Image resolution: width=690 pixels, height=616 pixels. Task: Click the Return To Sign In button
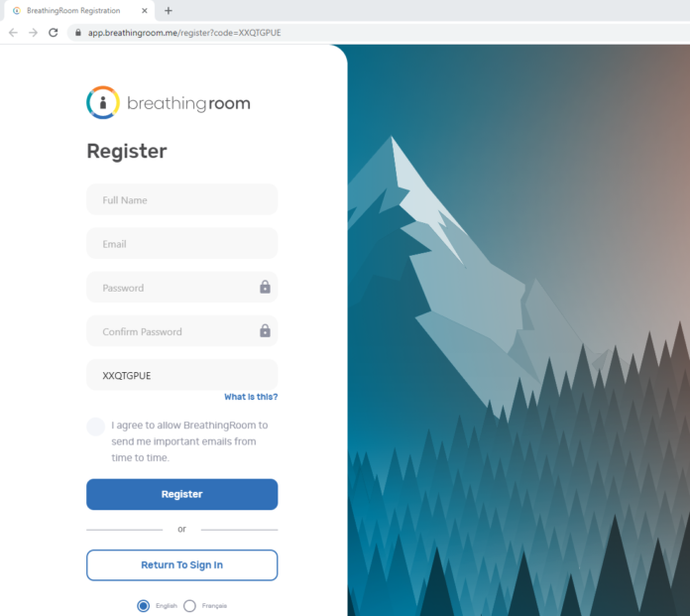(x=181, y=565)
